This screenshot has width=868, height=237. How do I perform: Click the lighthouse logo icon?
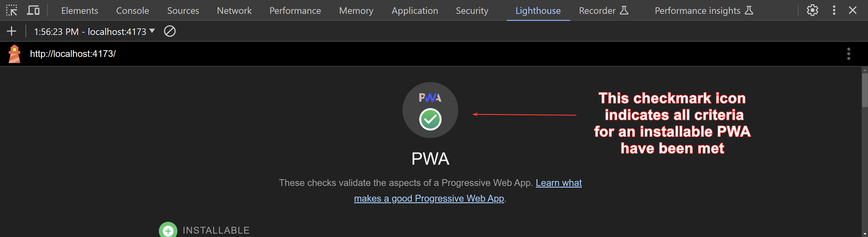pyautogui.click(x=14, y=54)
